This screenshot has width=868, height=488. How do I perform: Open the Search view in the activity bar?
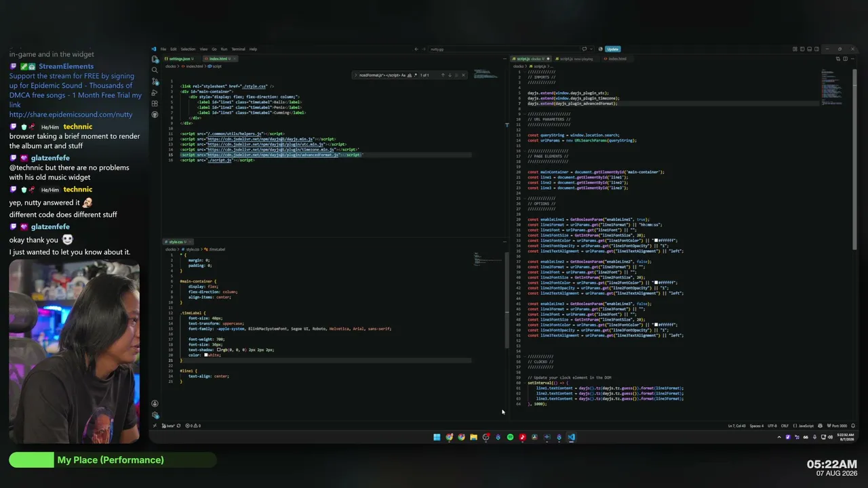pos(155,70)
